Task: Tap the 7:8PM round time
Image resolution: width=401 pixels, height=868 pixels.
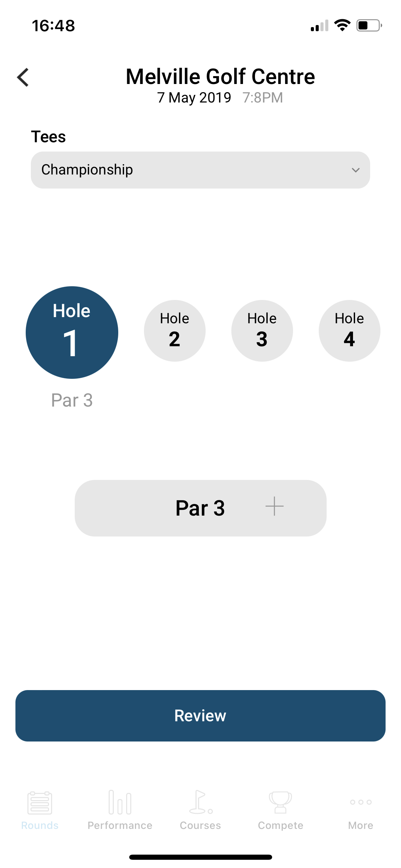Action: click(x=263, y=98)
